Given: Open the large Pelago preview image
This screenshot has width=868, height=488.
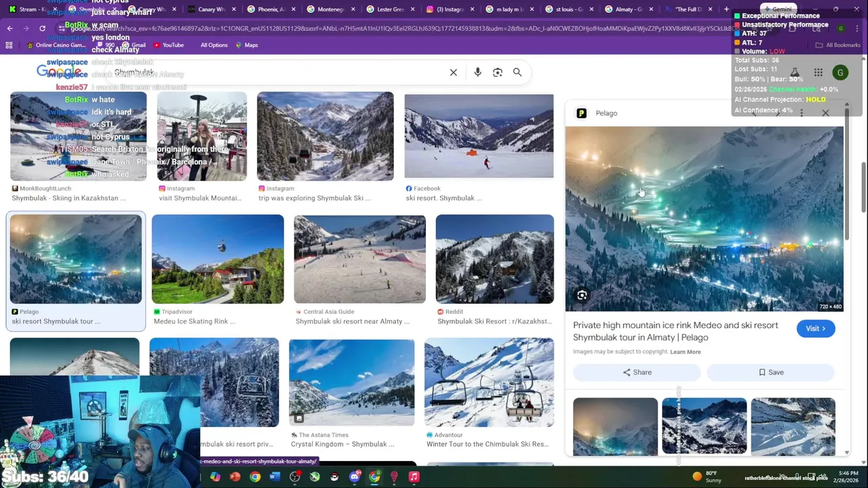Looking at the screenshot, I should [704, 219].
